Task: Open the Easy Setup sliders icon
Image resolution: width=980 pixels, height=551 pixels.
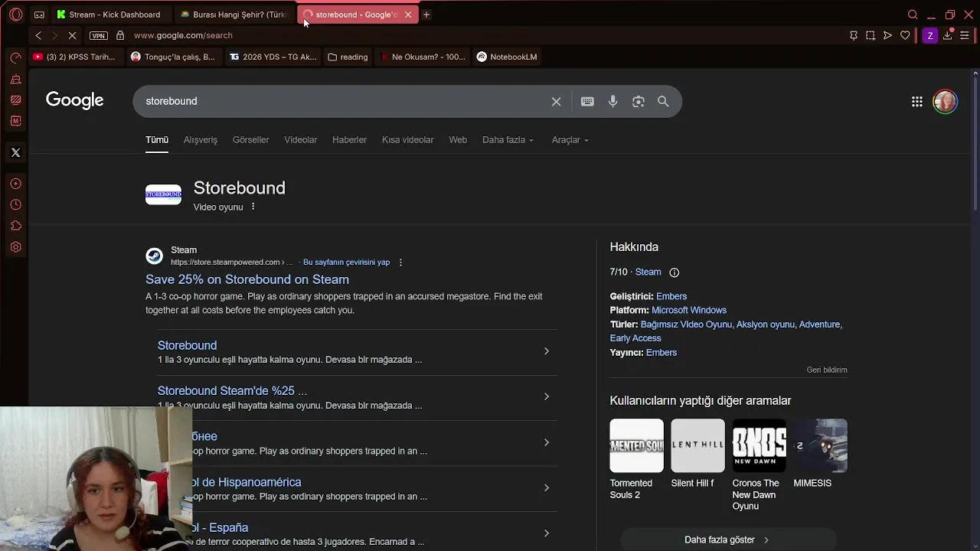Action: [x=965, y=35]
